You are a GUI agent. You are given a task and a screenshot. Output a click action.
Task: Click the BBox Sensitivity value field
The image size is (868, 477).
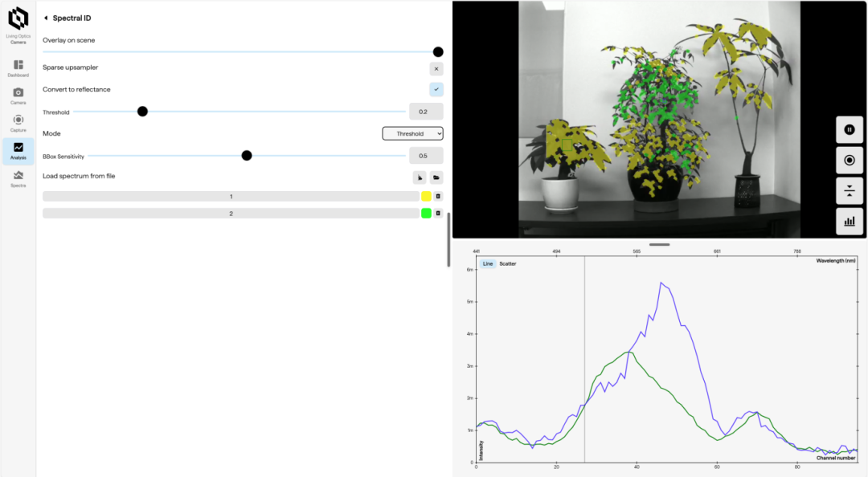coord(425,156)
